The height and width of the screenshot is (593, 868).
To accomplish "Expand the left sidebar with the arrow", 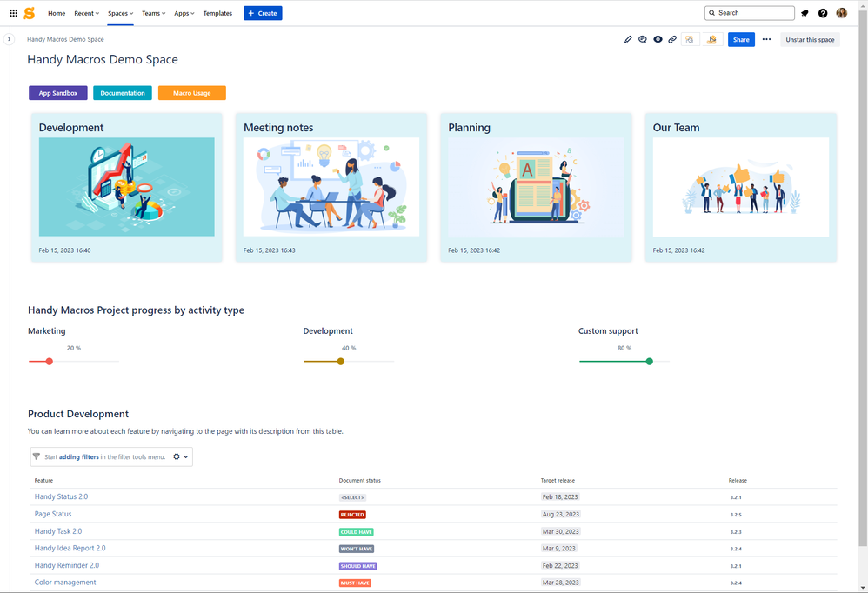I will pos(9,39).
